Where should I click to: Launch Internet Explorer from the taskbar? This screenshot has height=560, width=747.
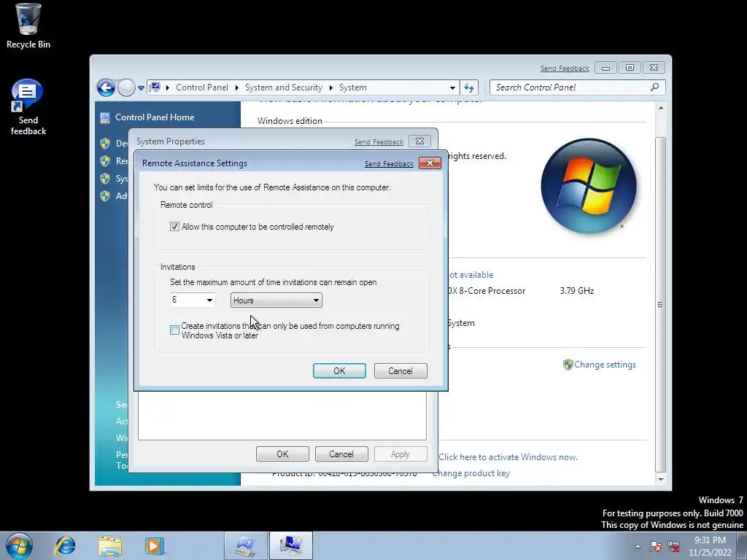point(65,545)
